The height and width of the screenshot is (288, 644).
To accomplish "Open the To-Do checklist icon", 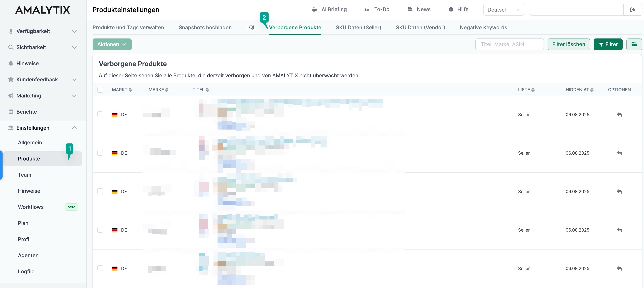I will (367, 9).
